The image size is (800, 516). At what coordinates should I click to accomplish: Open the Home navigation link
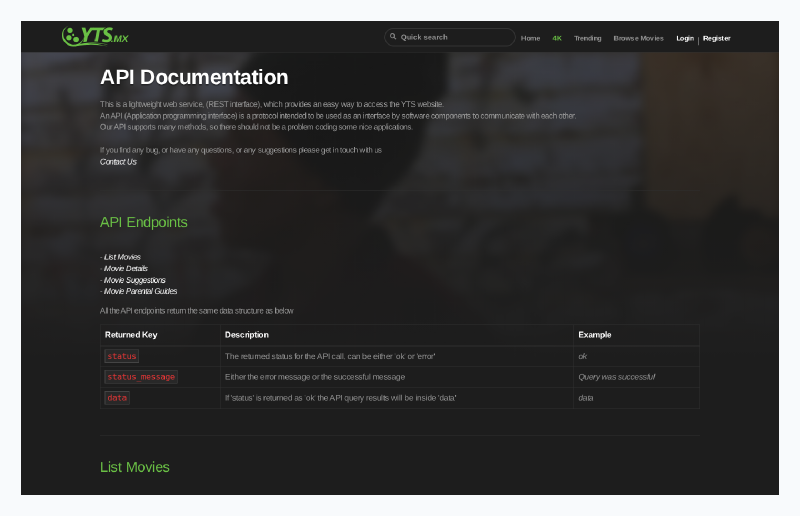(530, 38)
